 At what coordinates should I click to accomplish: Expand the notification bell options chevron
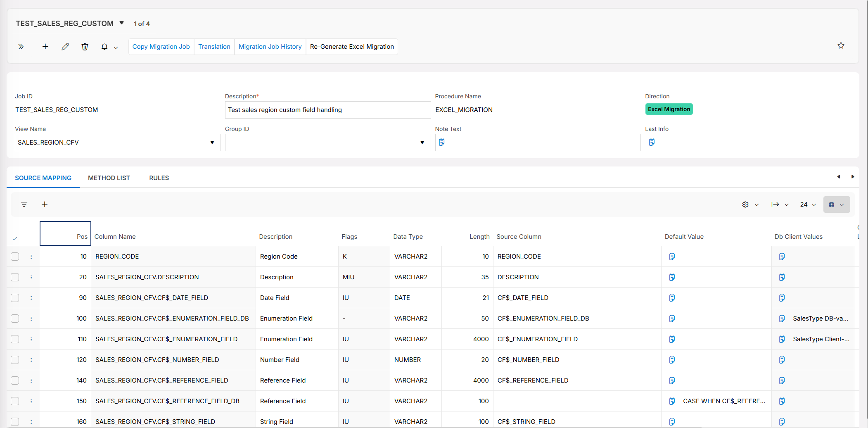[x=116, y=48]
